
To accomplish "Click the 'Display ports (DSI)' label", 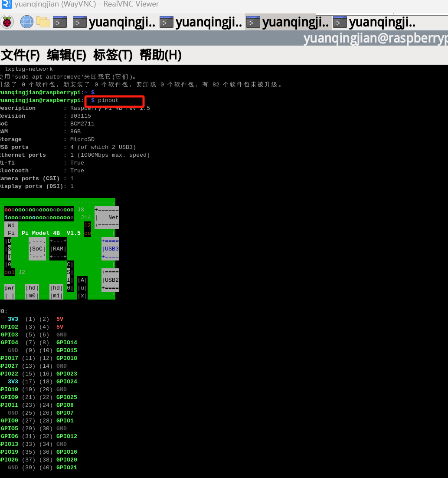I will 31,186.
